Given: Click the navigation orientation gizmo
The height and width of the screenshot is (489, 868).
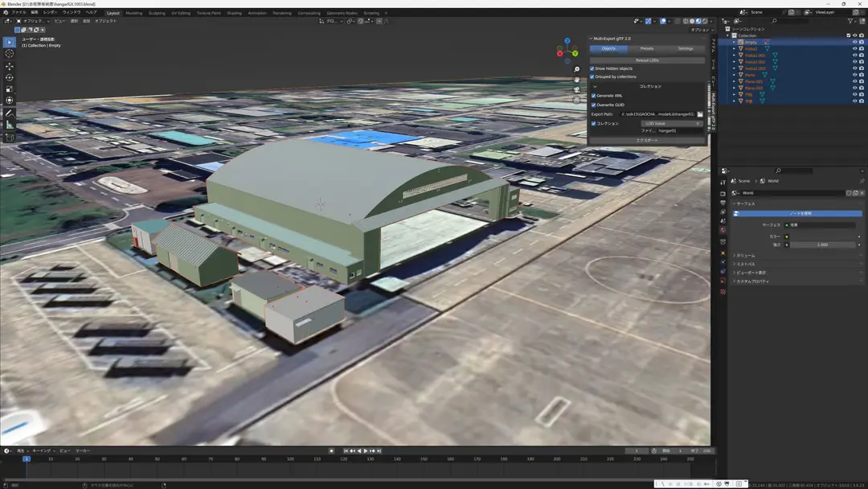Looking at the screenshot, I should [x=567, y=49].
